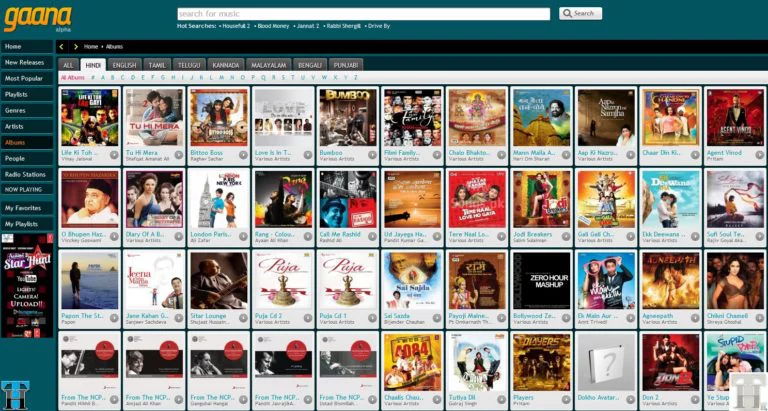Open the Filmi Family album cover
Screen dimensions: 768x411
coord(412,118)
